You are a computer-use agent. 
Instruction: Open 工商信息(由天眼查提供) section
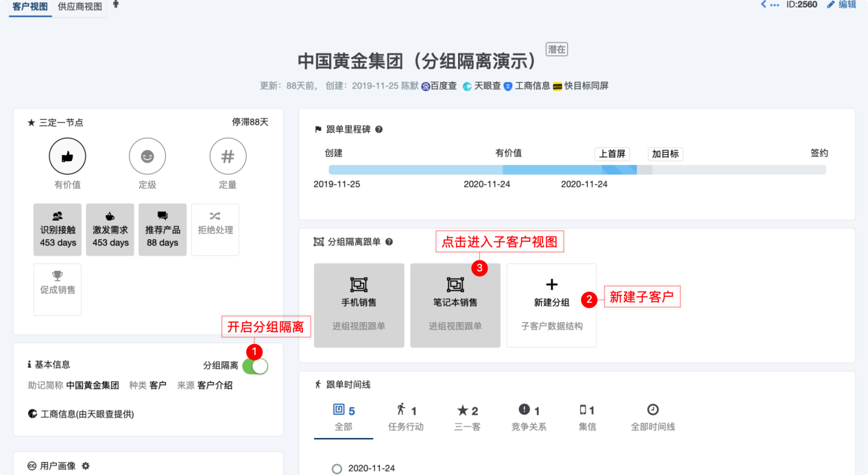[x=81, y=414]
